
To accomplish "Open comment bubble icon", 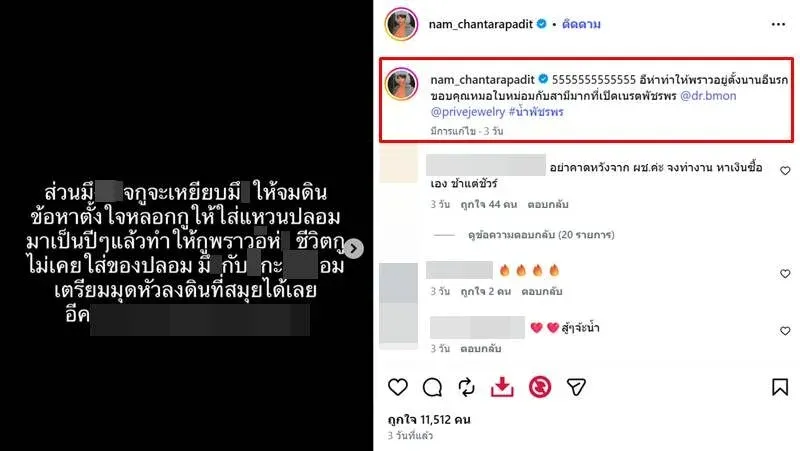I will click(x=432, y=388).
